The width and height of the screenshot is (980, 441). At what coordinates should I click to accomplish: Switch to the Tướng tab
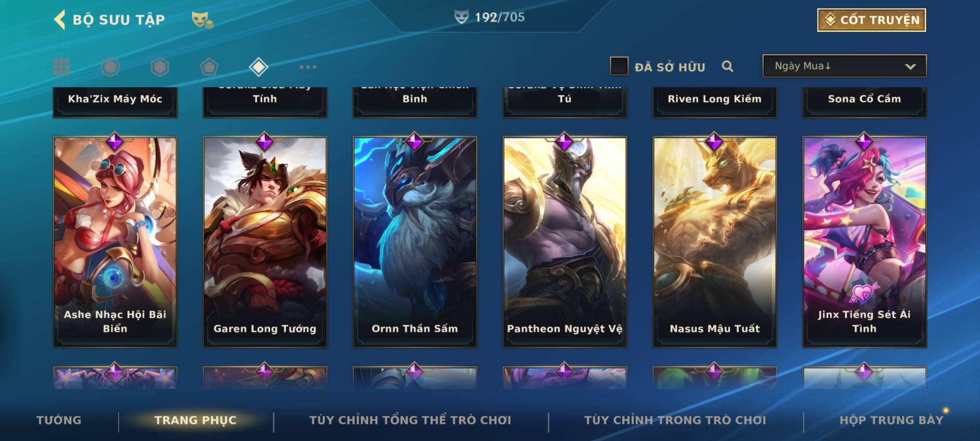pos(59,420)
